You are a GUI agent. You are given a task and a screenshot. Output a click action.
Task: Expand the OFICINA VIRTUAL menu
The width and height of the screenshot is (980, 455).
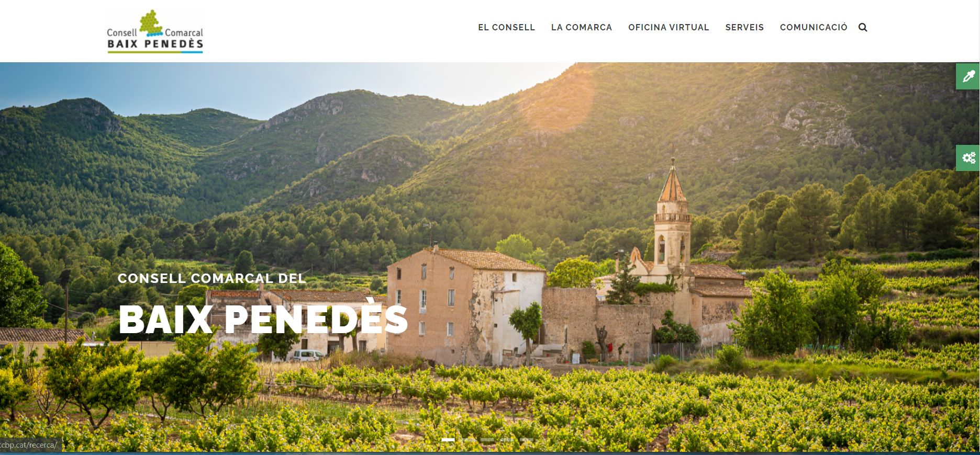click(669, 27)
